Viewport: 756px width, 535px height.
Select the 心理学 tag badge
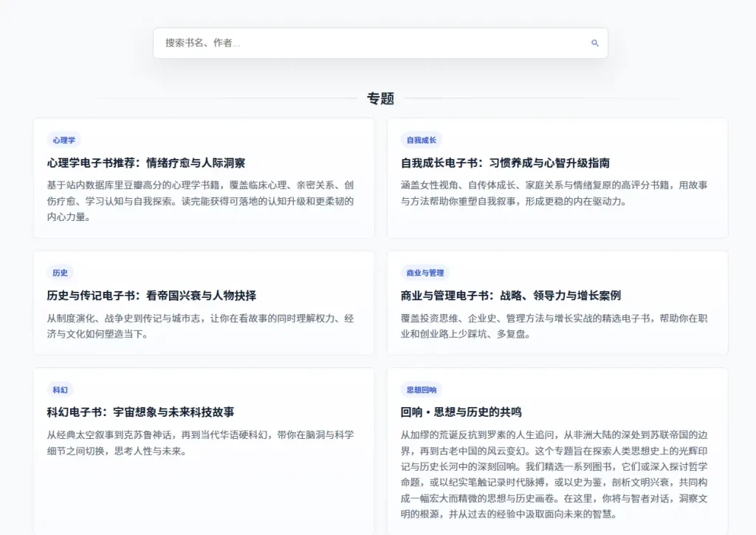pyautogui.click(x=63, y=140)
